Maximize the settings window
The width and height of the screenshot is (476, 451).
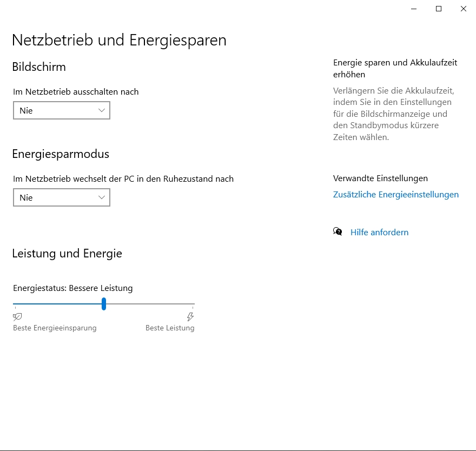[439, 9]
